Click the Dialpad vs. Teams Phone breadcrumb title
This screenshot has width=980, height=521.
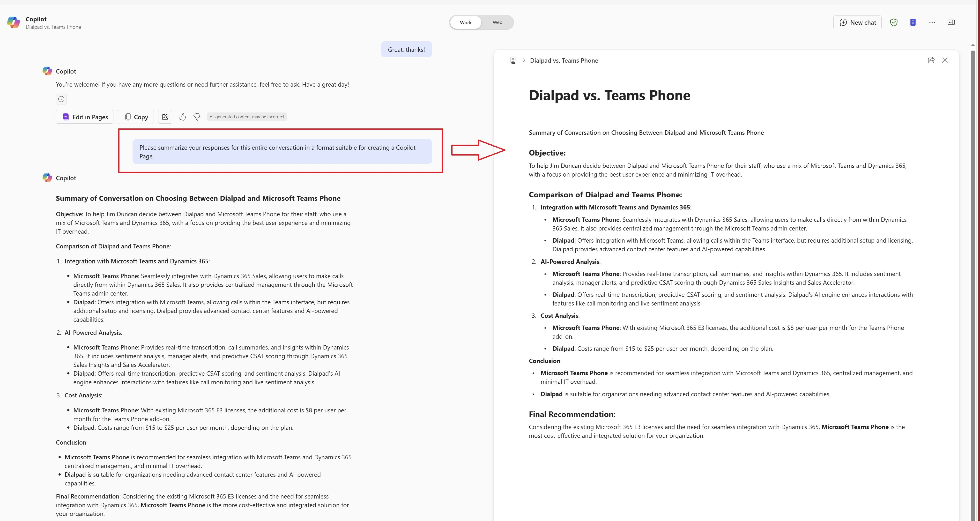tap(564, 60)
